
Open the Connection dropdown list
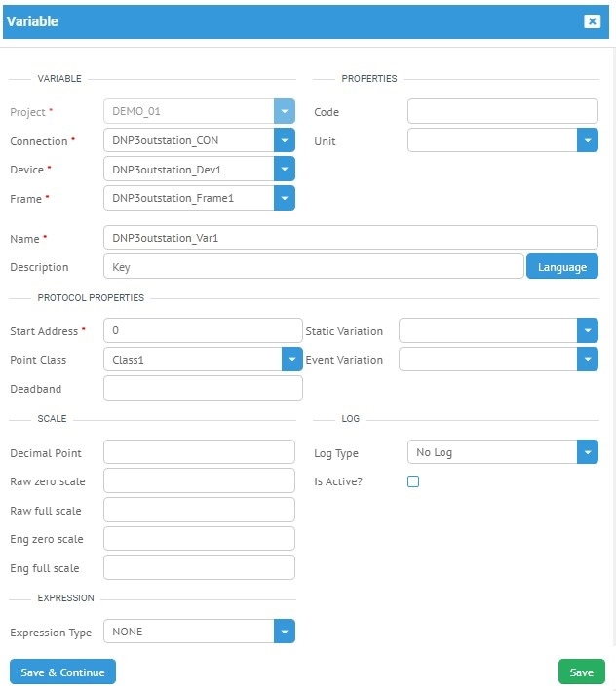coord(284,141)
